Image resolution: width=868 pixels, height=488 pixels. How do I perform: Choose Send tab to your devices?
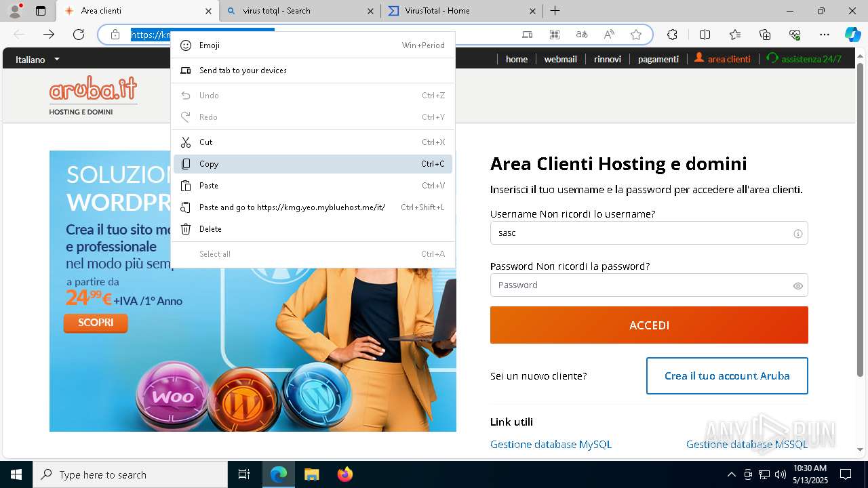click(x=313, y=70)
